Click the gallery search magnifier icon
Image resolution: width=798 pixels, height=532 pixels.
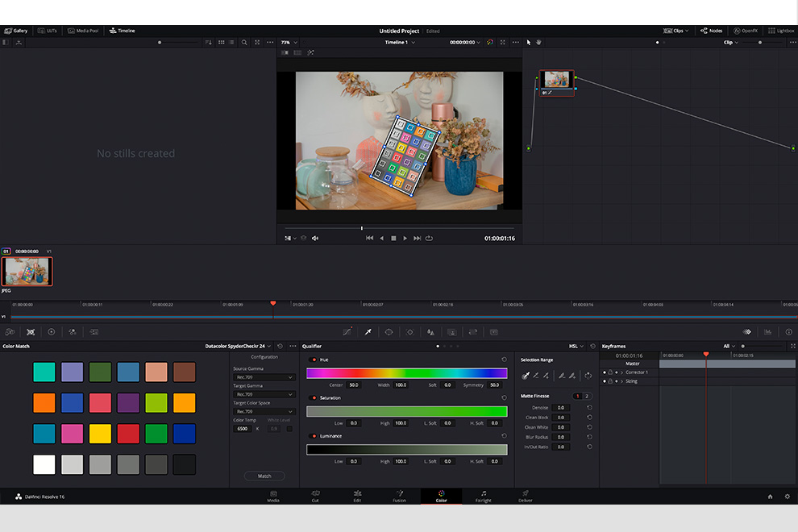coord(244,42)
